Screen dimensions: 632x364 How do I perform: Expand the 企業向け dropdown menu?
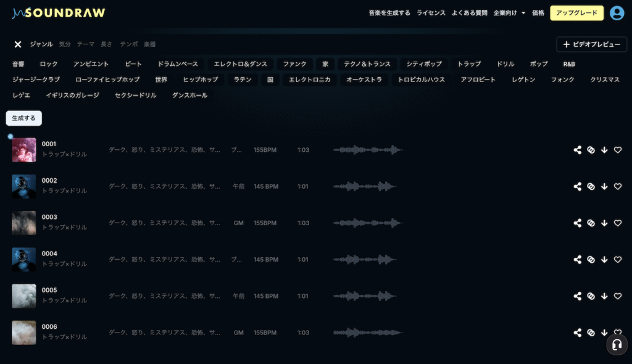[509, 13]
